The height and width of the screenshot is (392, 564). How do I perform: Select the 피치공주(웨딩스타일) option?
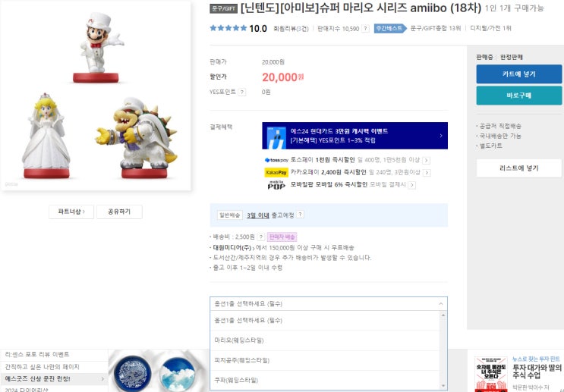coord(324,360)
